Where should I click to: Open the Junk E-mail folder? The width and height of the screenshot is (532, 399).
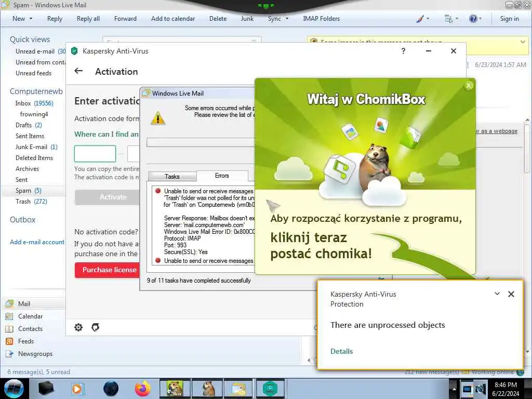[36, 147]
